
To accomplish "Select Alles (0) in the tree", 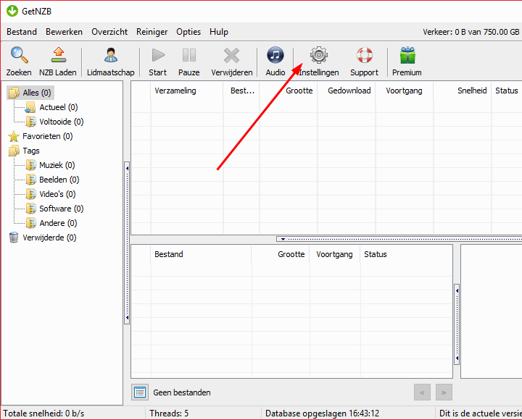I will [30, 93].
